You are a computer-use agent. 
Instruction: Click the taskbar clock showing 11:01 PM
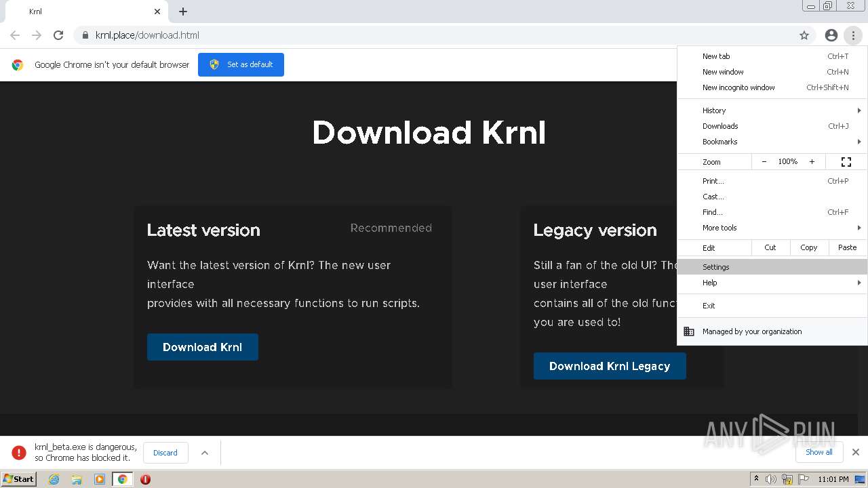833,479
